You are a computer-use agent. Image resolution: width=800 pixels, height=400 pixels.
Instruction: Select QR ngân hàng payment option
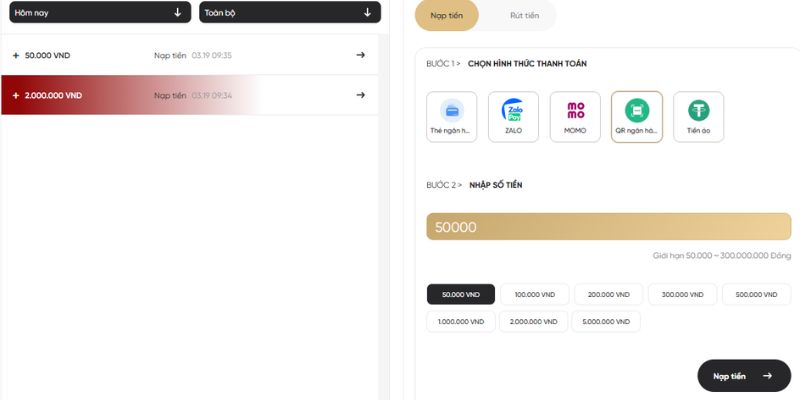[x=637, y=117]
